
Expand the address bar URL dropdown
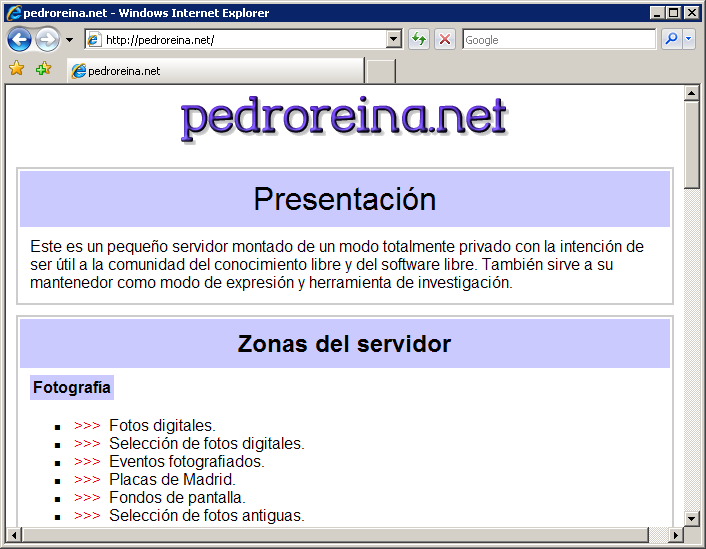click(x=393, y=40)
